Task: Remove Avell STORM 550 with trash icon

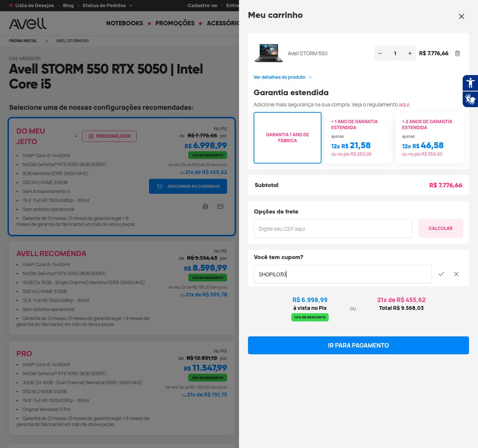Action: pos(457,53)
